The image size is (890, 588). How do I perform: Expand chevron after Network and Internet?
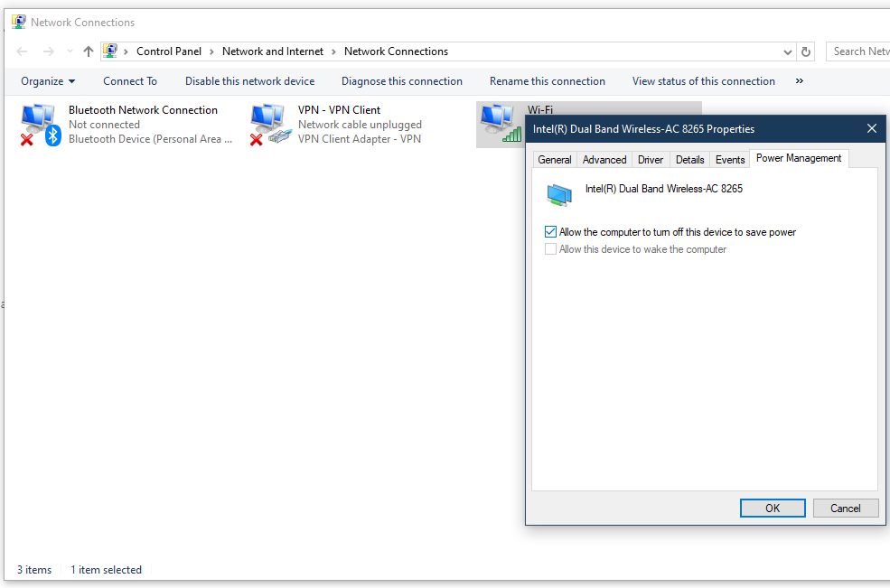pos(333,51)
